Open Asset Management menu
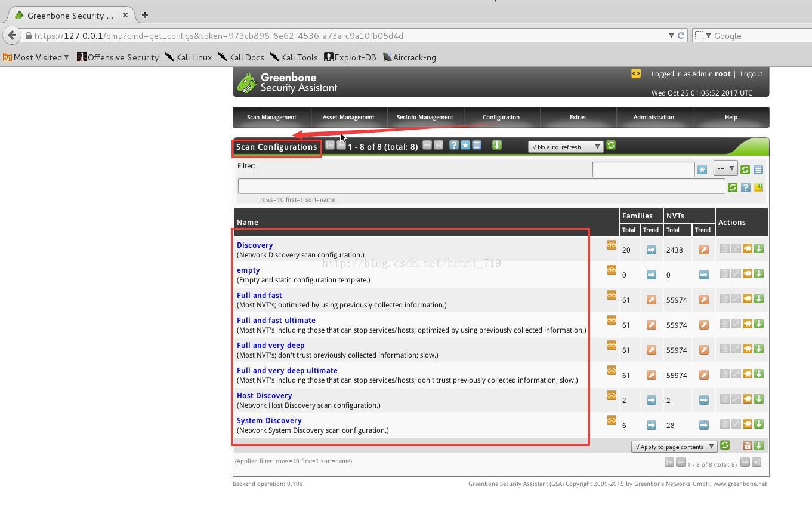Screen dimensions: 812x514 pyautogui.click(x=348, y=117)
